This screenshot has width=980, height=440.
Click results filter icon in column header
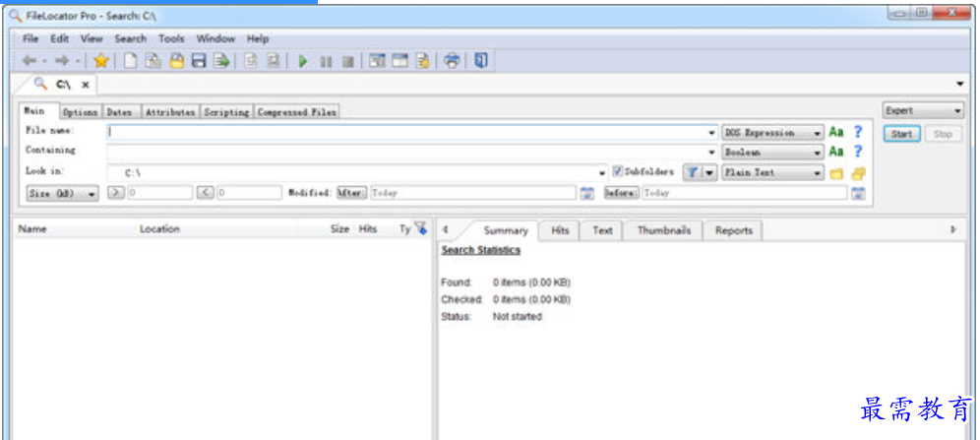(421, 228)
